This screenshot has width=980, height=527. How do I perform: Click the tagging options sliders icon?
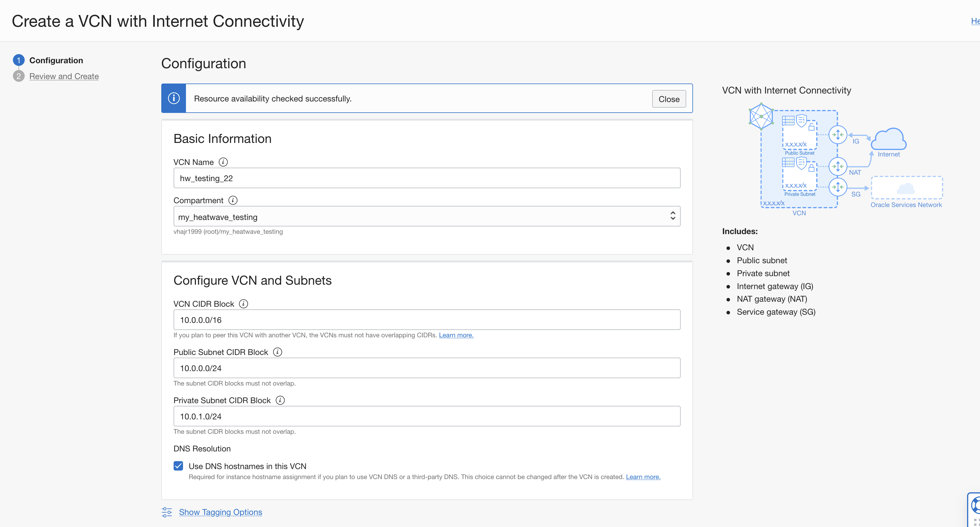pos(167,512)
